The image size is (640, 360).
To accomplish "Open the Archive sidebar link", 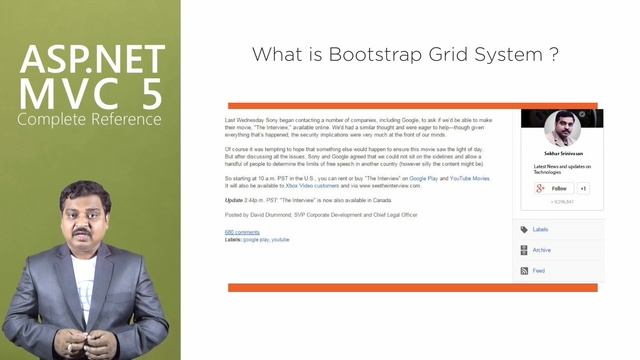I will [x=542, y=250].
